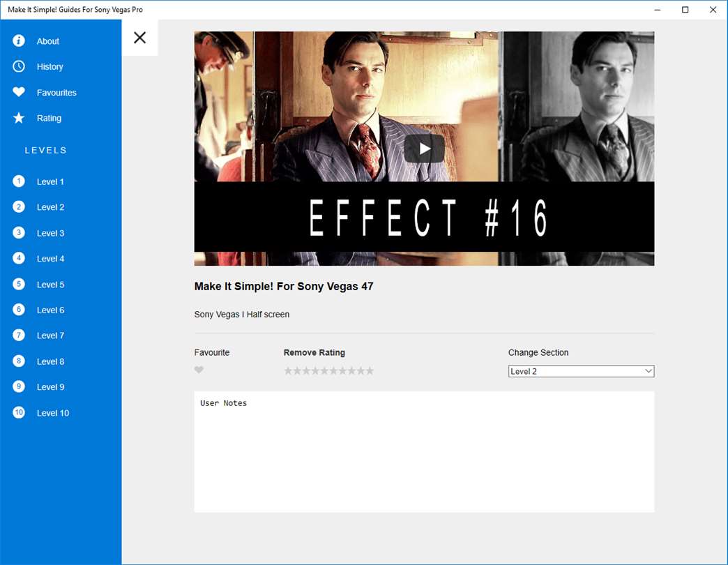Click the title Make It Simple! For Sony Vegas 47

(284, 287)
